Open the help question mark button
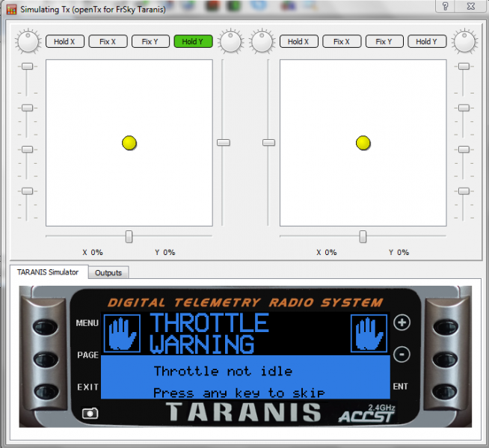This screenshot has width=489, height=448. pos(446,6)
